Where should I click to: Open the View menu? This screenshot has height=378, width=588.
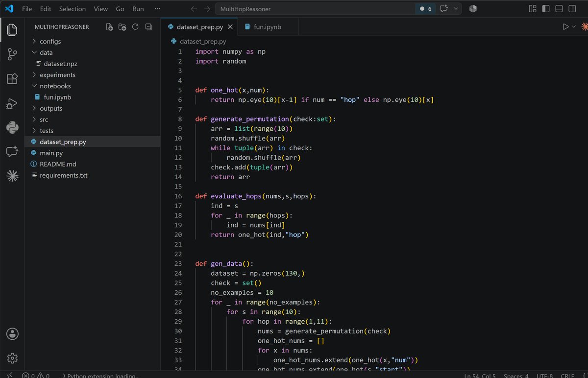(x=100, y=9)
